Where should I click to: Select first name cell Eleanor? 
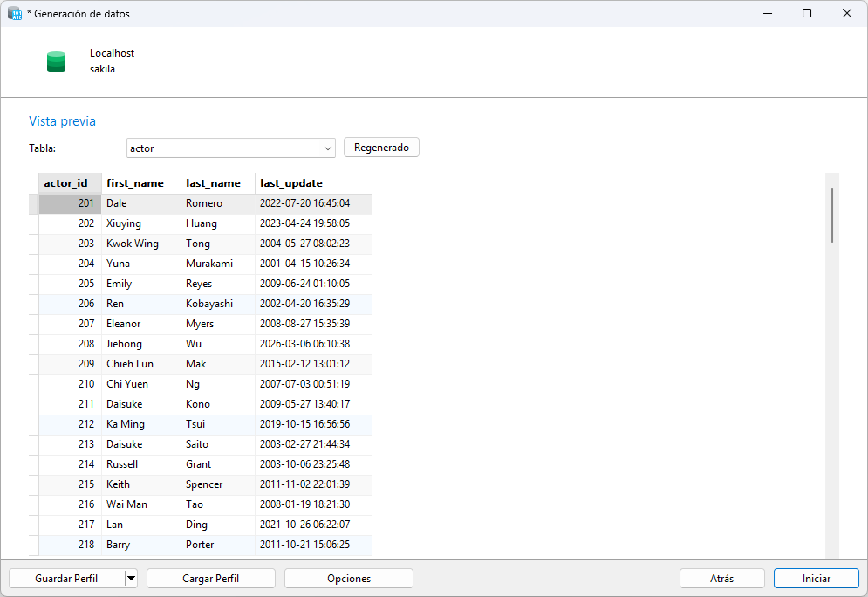click(141, 324)
